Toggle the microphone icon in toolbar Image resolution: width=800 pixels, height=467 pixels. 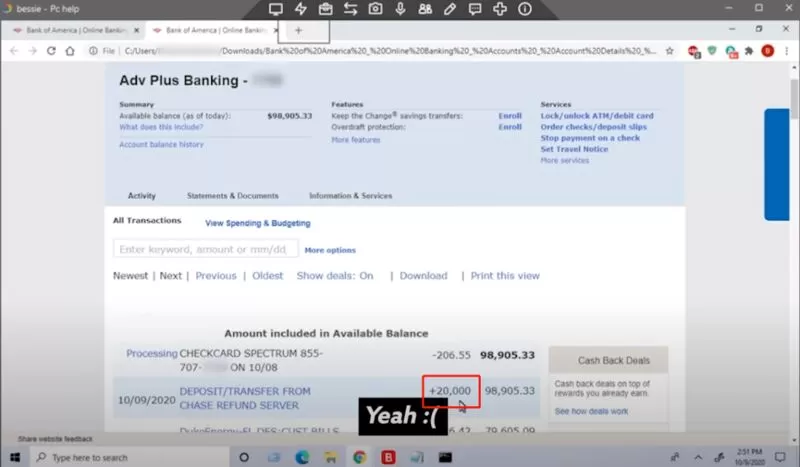click(x=400, y=9)
